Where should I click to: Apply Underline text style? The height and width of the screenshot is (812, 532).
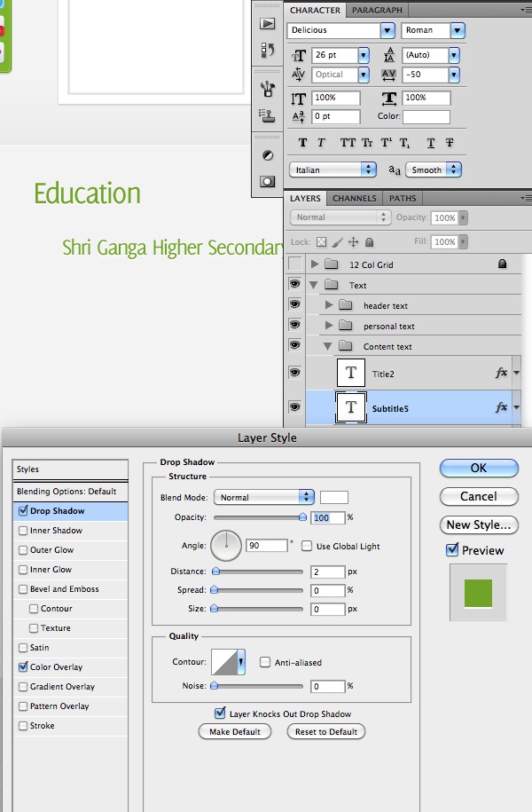click(x=431, y=143)
